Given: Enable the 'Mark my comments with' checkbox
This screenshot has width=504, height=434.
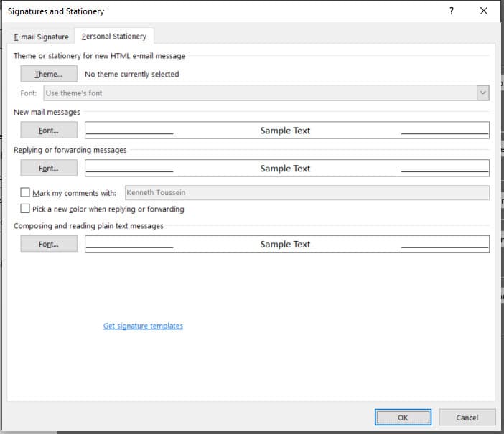Looking at the screenshot, I should pyautogui.click(x=26, y=193).
